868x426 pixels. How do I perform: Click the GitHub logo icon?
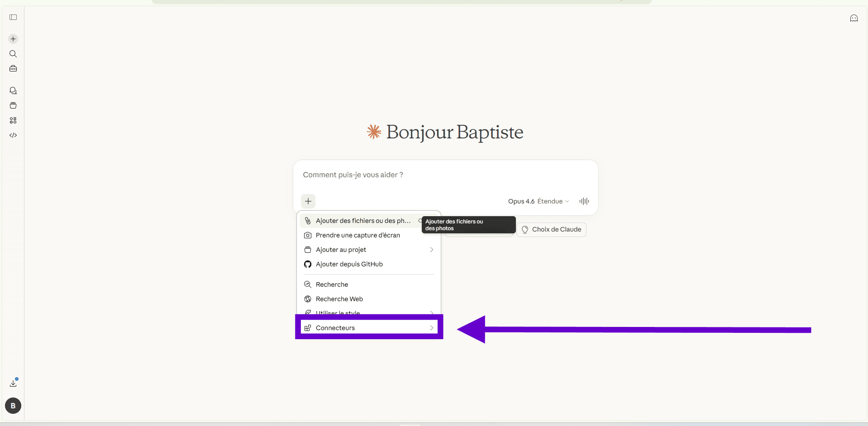[x=308, y=264]
